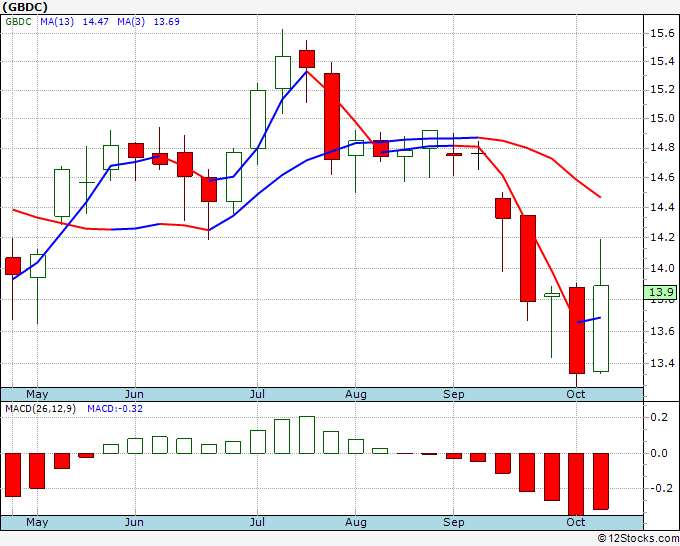The height and width of the screenshot is (546, 680).
Task: Click the 14.2 price axis label
Action: (662, 237)
